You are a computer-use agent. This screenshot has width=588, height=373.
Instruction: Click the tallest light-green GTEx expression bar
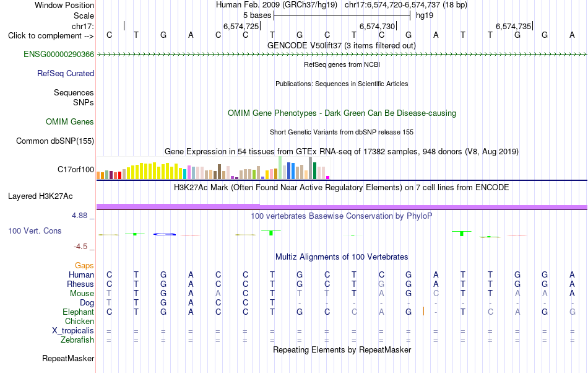(x=280, y=168)
